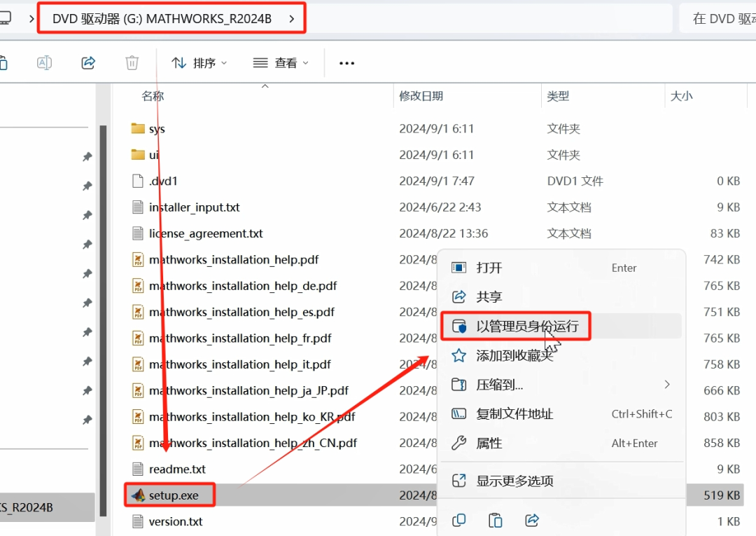Expand the Compress to submenu arrow
The image size is (756, 536).
click(667, 385)
